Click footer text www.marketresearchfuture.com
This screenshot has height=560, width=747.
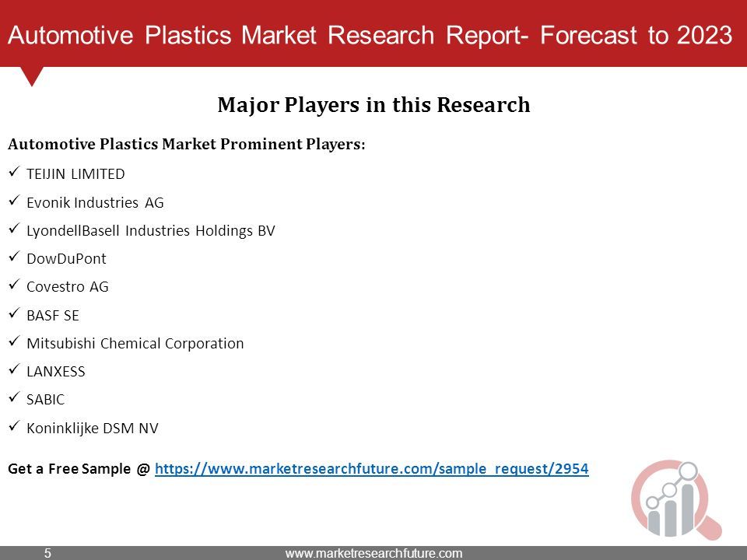tap(374, 553)
